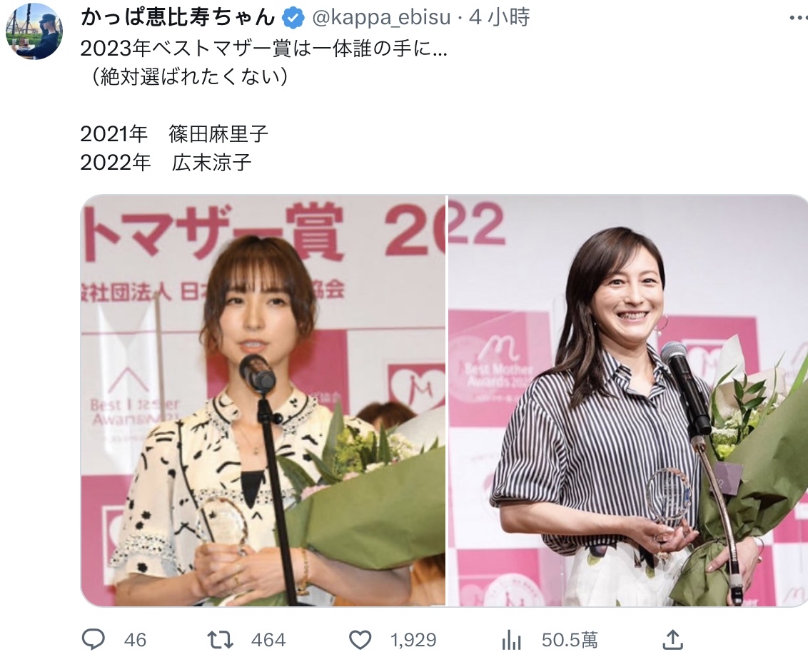Click the reply speech bubble icon
Screen dimensions: 808x672
click(94, 640)
